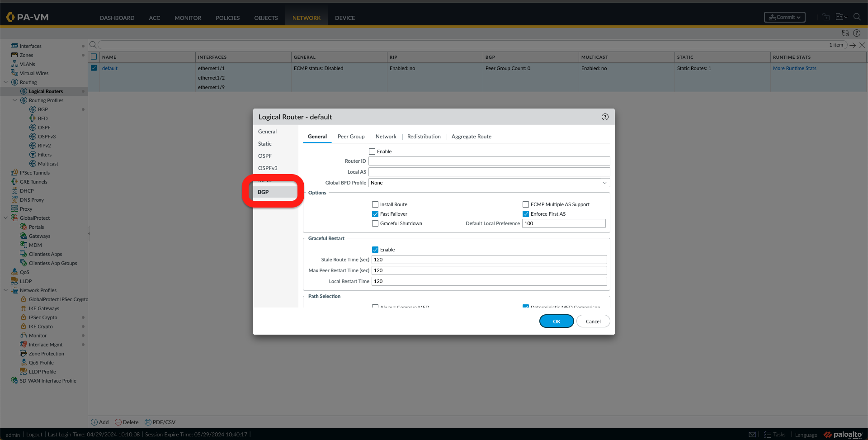Viewport: 868px width, 440px height.
Task: Open the Global BFD Profile dropdown
Action: (x=489, y=183)
